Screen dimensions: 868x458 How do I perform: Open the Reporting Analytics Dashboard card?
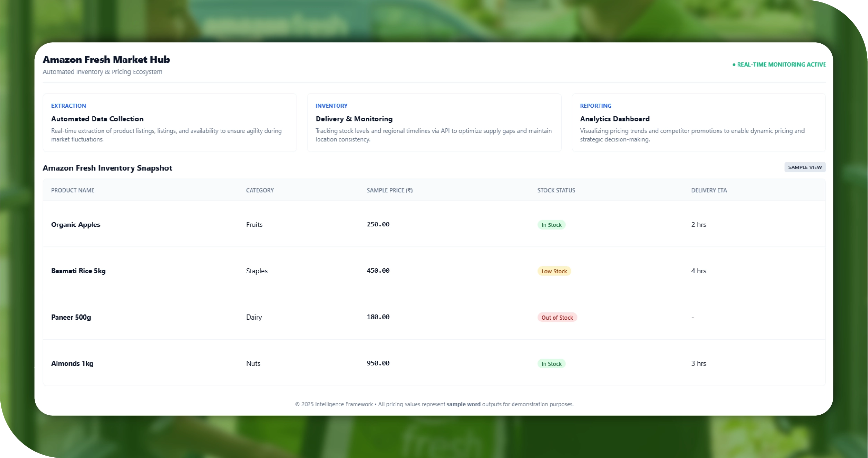coord(698,122)
